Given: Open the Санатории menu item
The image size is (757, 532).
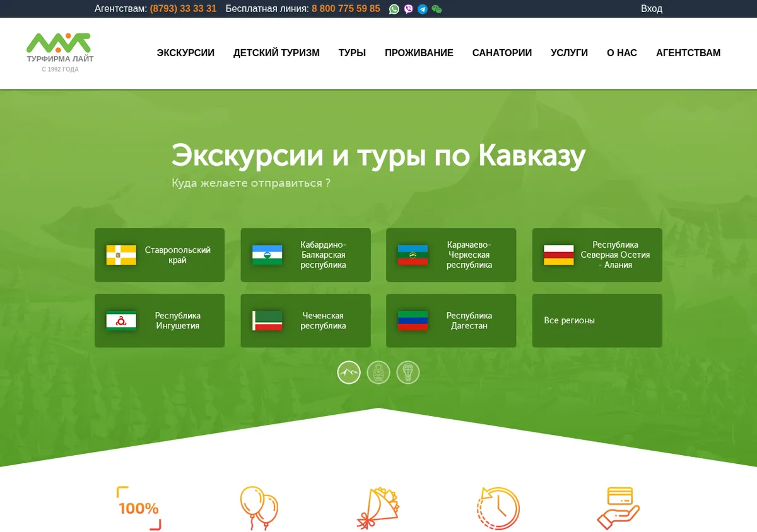Looking at the screenshot, I should click(502, 53).
